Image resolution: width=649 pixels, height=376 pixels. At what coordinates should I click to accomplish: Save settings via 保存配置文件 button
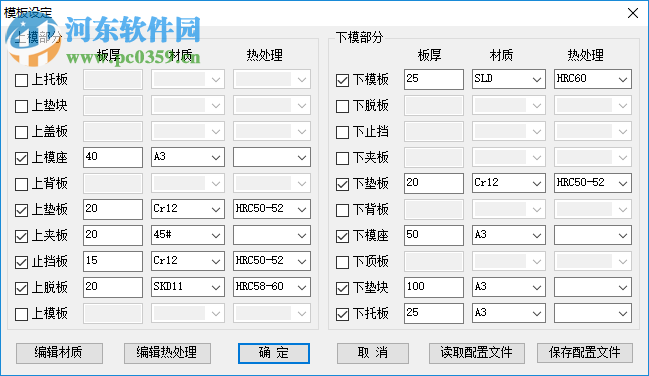click(x=585, y=353)
